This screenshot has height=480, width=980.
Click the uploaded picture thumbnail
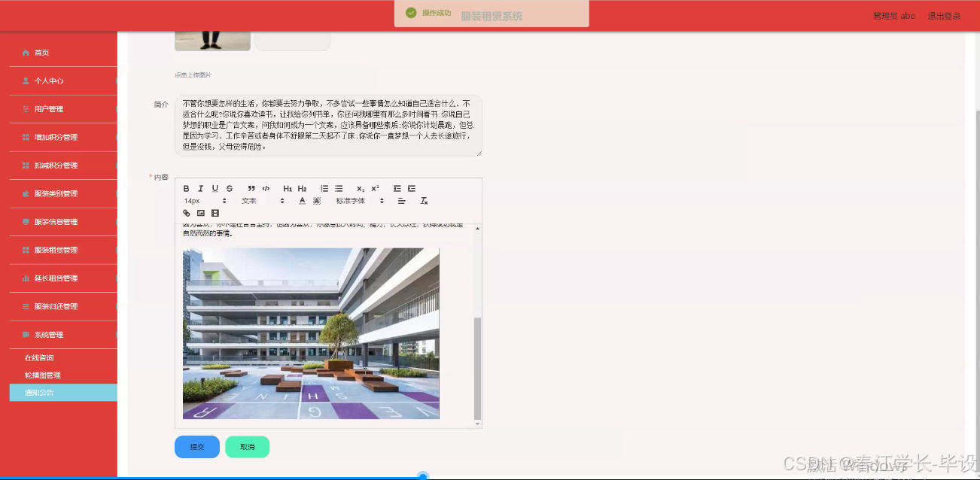pos(212,41)
